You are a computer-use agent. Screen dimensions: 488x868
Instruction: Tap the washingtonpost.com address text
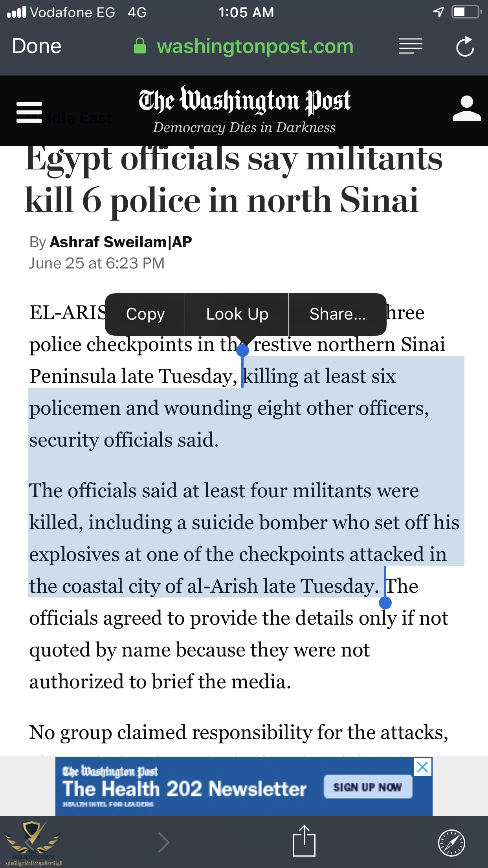pyautogui.click(x=255, y=46)
